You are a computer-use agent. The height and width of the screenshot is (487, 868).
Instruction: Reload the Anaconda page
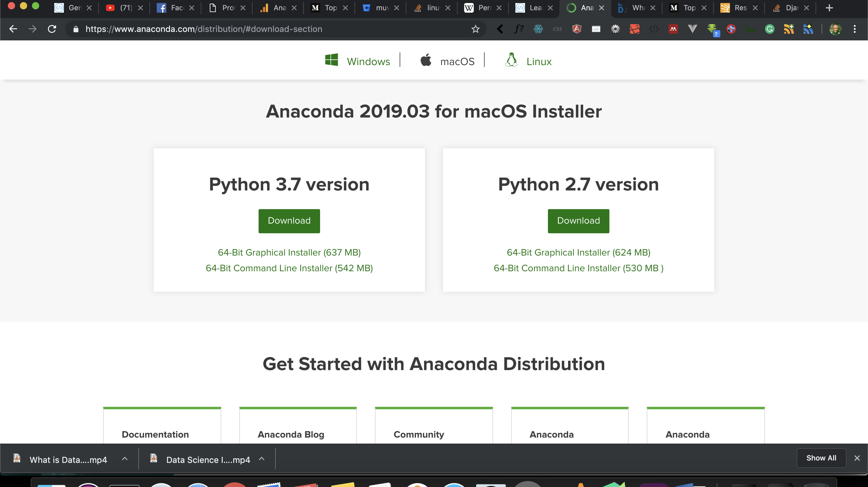click(x=52, y=29)
